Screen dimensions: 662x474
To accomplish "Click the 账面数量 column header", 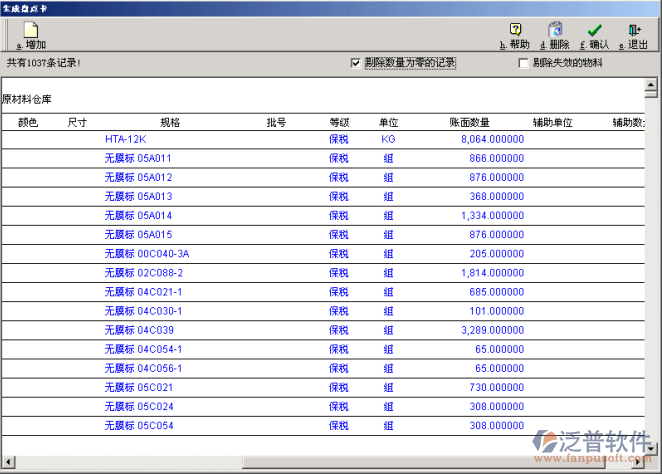I will click(470, 122).
